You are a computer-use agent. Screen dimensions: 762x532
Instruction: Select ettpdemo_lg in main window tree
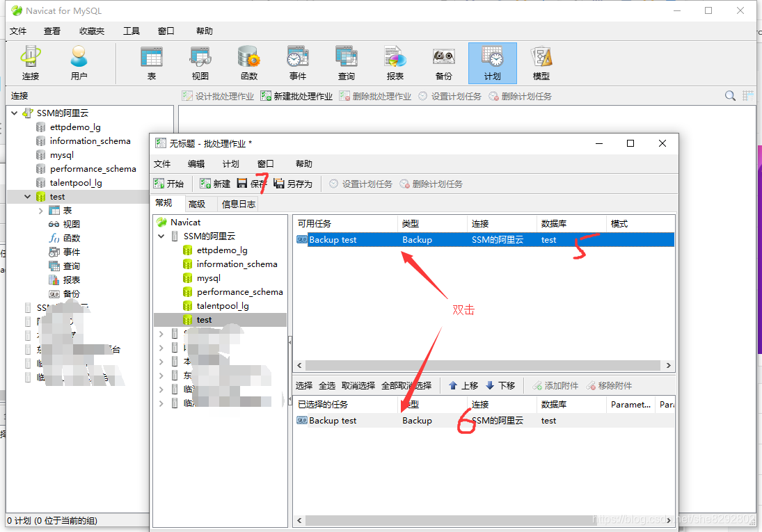(x=75, y=127)
